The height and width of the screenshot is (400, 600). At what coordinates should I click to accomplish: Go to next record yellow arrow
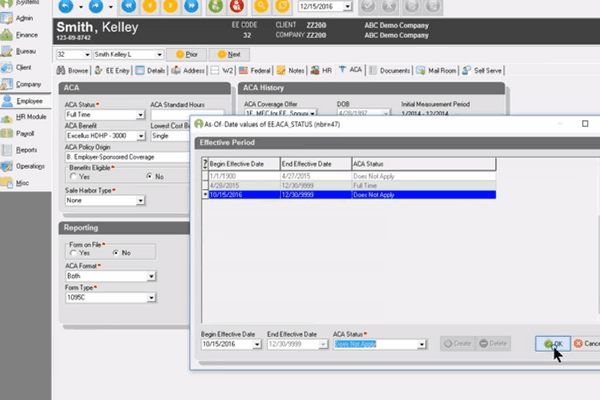tap(170, 6)
